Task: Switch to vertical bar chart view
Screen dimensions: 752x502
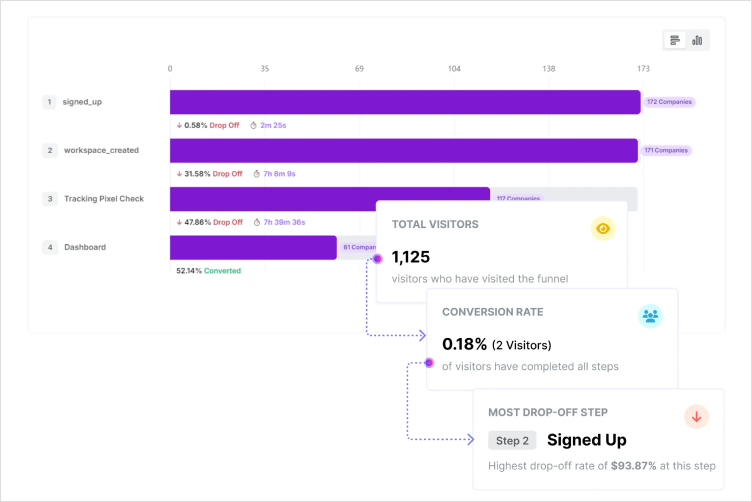Action: point(697,40)
